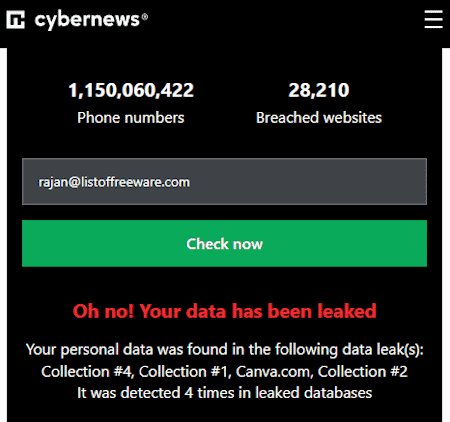Click the white page margin on the left
The image size is (450, 422).
pyautogui.click(x=3, y=233)
